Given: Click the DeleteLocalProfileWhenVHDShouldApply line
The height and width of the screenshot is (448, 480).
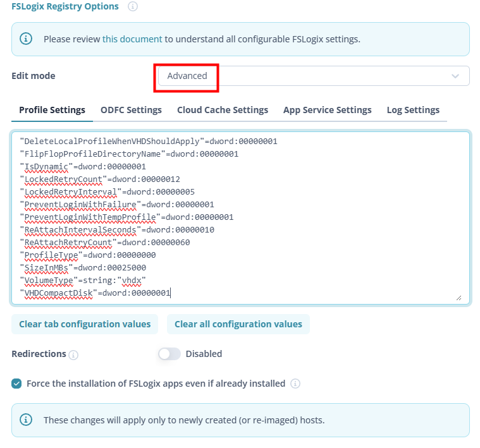Looking at the screenshot, I should coord(149,142).
